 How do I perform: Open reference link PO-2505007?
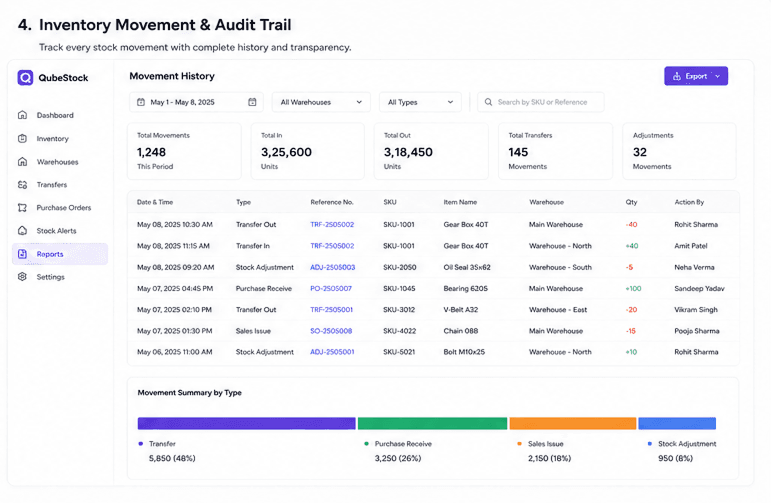pos(331,289)
